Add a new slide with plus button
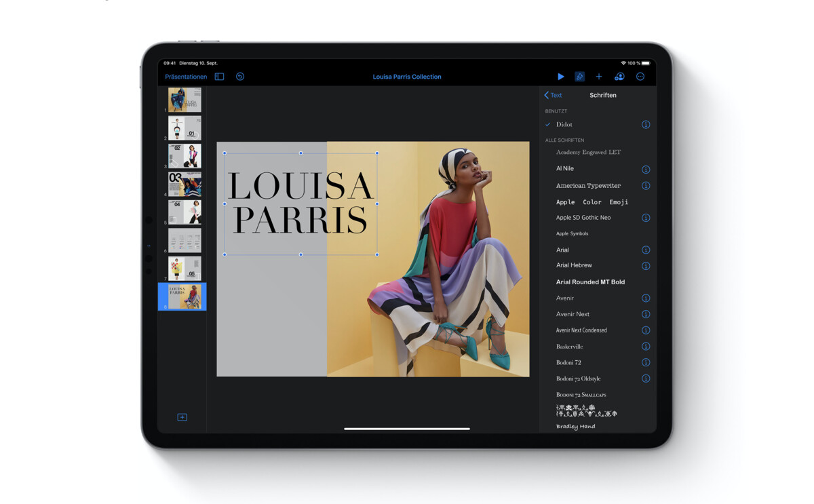This screenshot has height=504, width=814. point(182,417)
